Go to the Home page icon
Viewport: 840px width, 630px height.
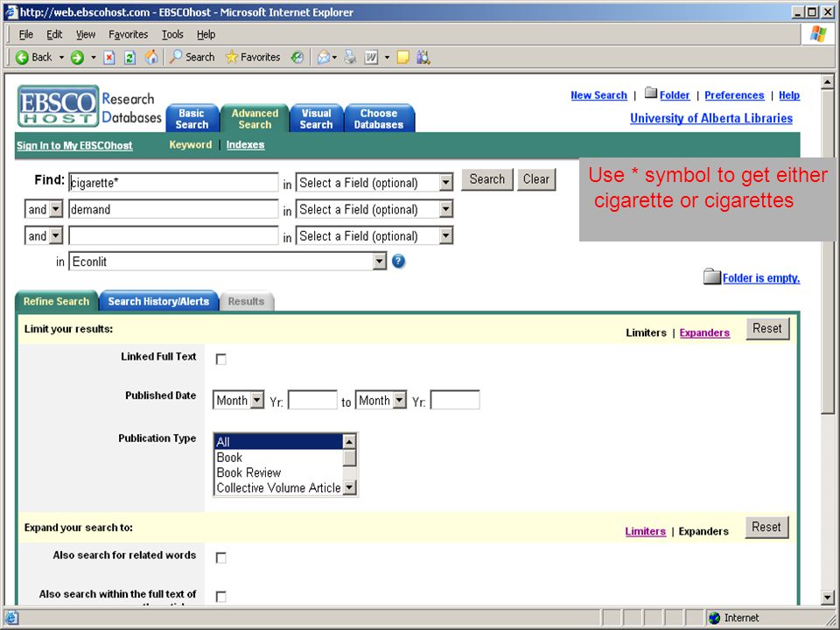pyautogui.click(x=151, y=58)
